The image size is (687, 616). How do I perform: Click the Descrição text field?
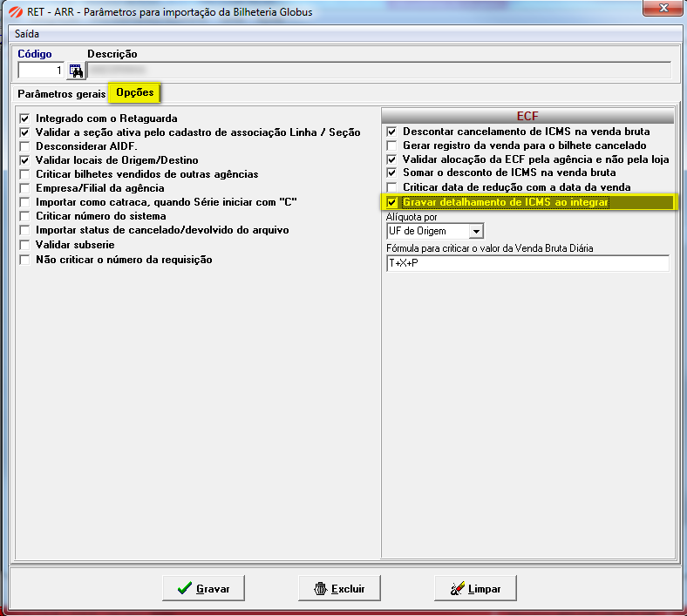[379, 71]
